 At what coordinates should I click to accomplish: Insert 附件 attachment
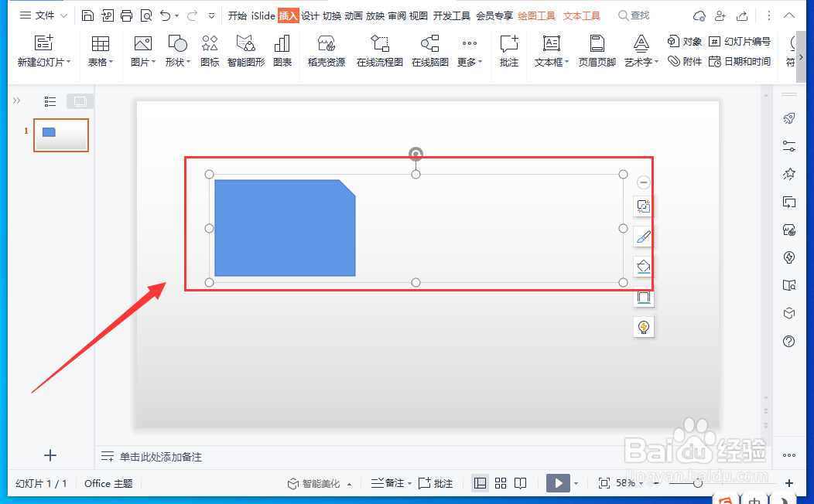685,61
